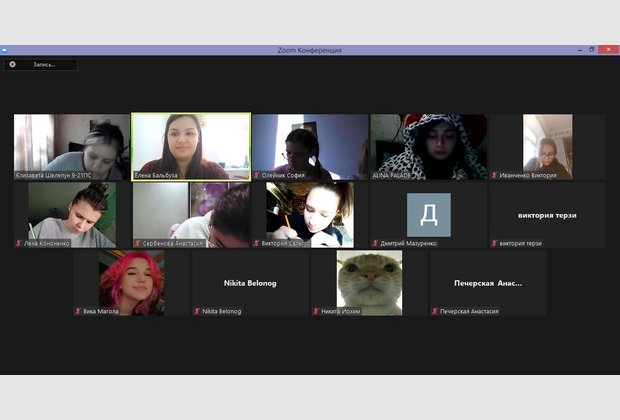This screenshot has width=620, height=420.
Task: Click the "Запись..." recording label
Action: click(x=44, y=64)
